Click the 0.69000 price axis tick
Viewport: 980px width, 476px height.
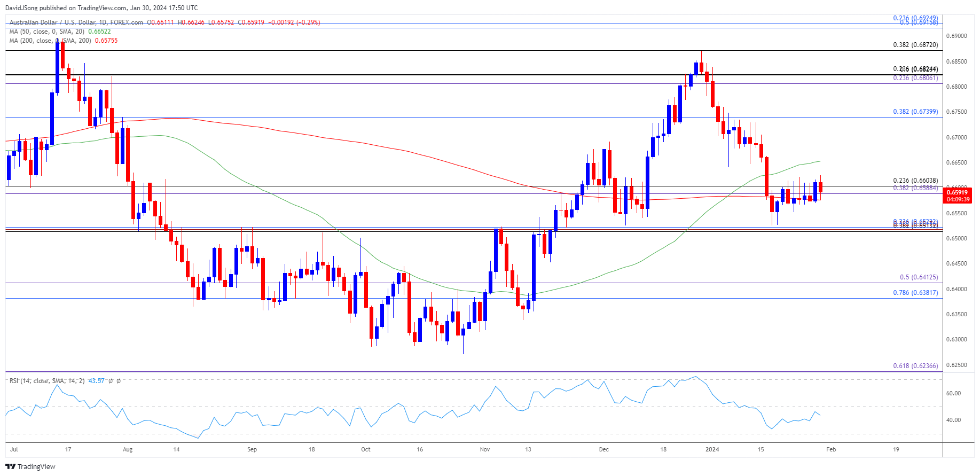tap(957, 36)
